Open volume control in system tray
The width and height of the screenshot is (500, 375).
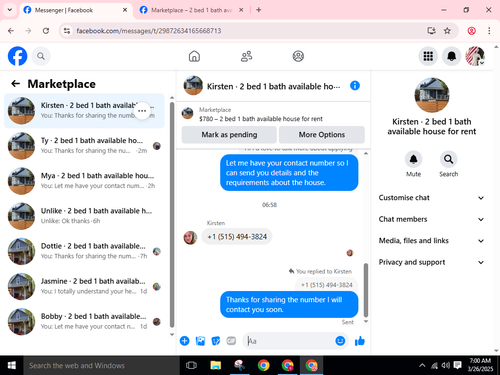[x=446, y=366]
